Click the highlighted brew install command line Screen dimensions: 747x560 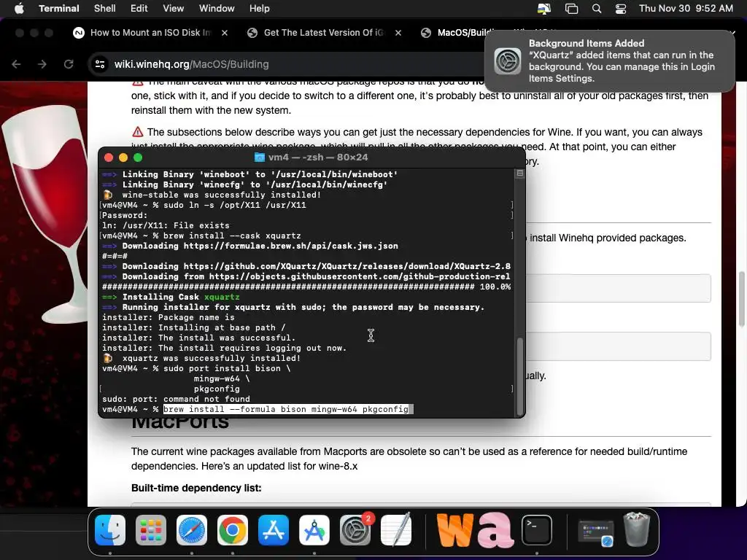tap(287, 409)
